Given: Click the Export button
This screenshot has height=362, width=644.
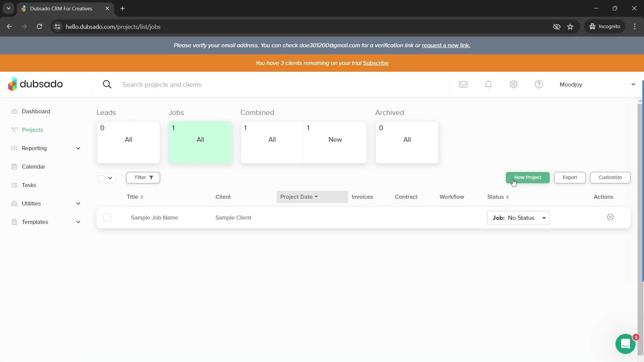Looking at the screenshot, I should [x=570, y=177].
